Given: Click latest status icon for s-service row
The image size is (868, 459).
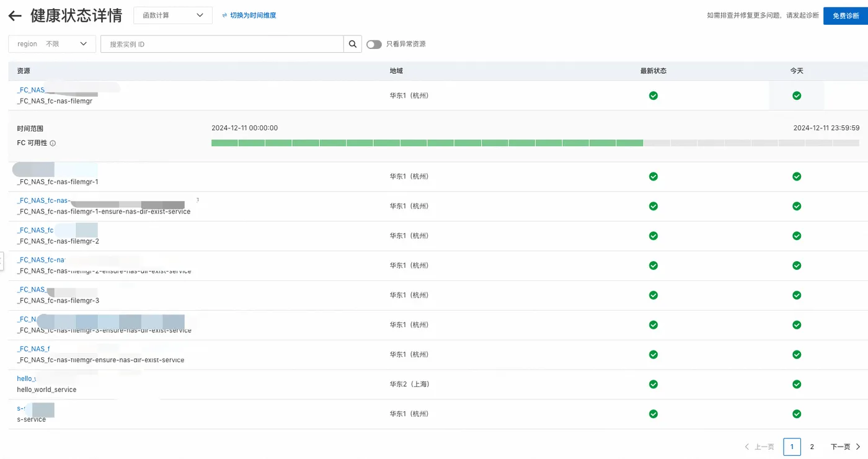Looking at the screenshot, I should point(653,414).
